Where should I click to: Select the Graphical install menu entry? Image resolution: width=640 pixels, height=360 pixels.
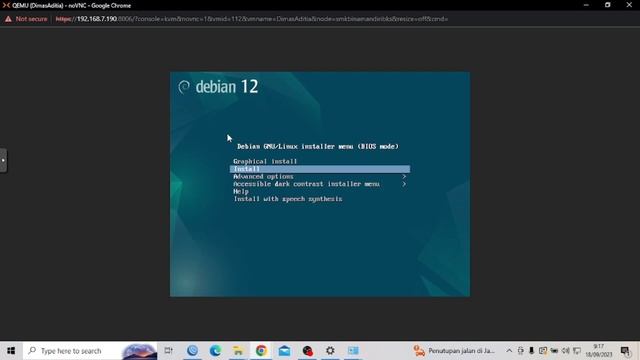265,161
